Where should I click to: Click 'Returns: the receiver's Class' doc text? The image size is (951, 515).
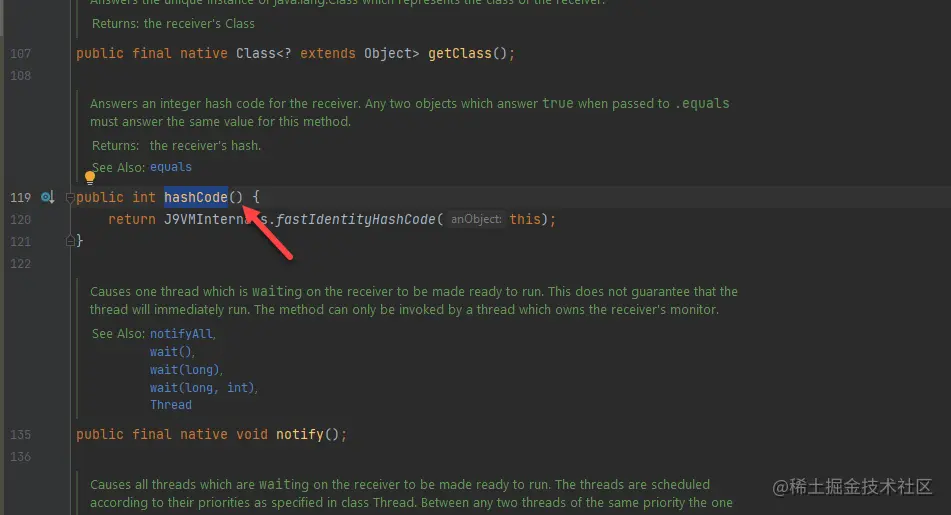(173, 24)
